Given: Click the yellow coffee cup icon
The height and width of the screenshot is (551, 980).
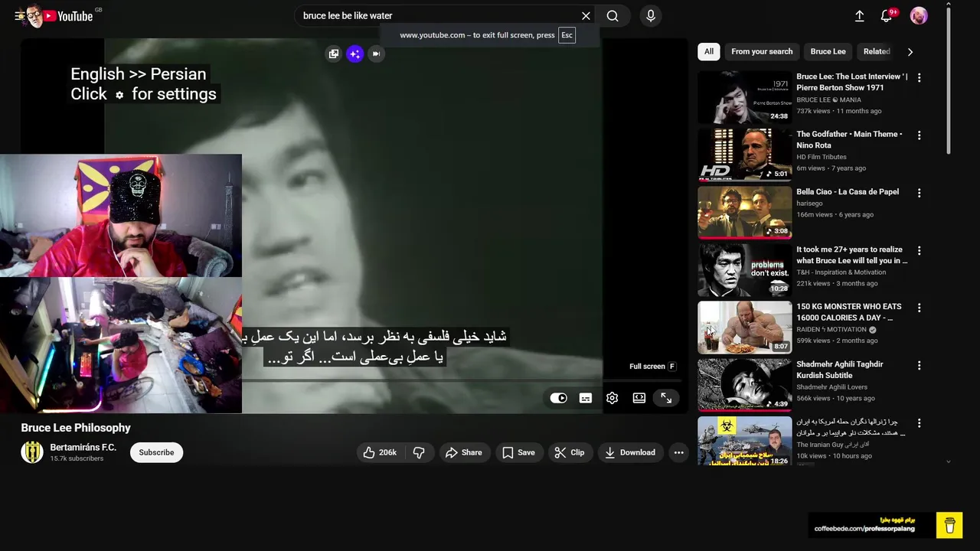Looking at the screenshot, I should (x=950, y=525).
